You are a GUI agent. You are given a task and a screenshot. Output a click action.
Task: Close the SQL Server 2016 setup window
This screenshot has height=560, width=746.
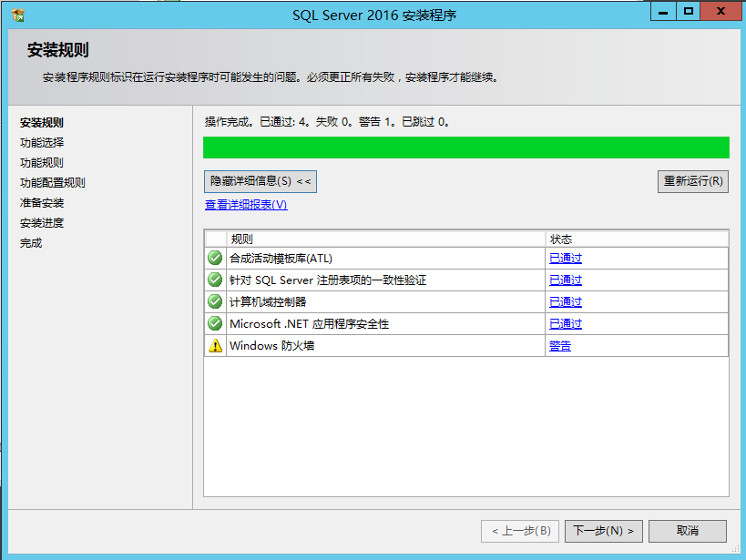(x=720, y=12)
